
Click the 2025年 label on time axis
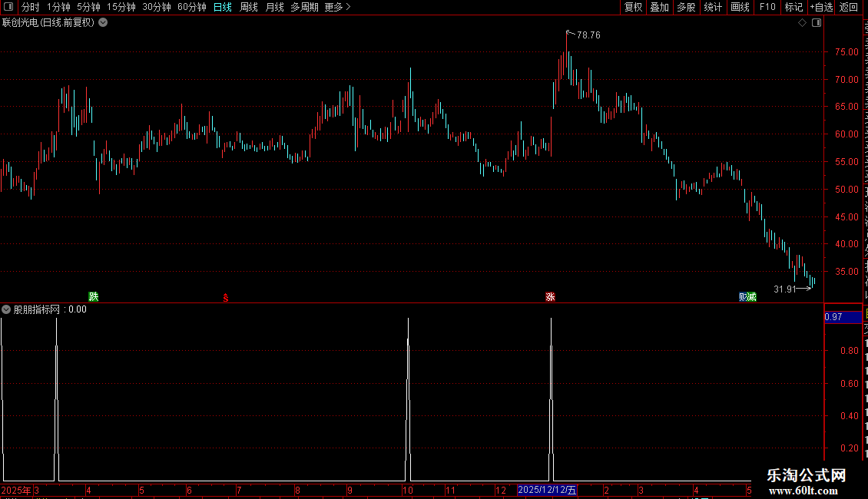pos(16,490)
